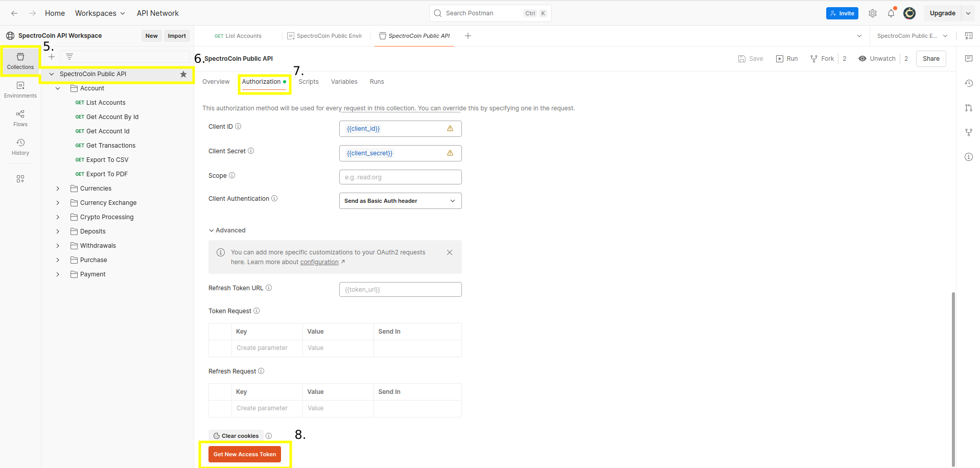Switch to the Runs tab
Screen dimensions: 980x468
(377, 82)
